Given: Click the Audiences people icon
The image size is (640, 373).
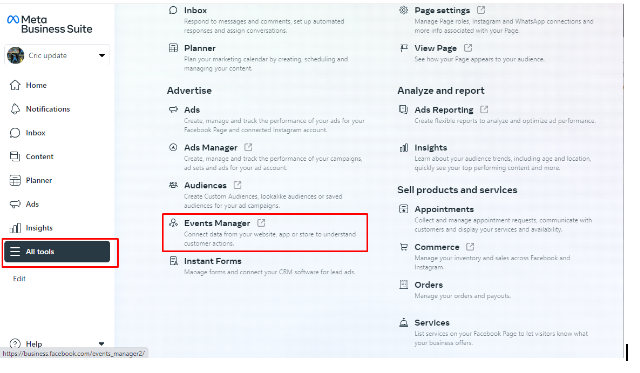Looking at the screenshot, I should (x=173, y=185).
